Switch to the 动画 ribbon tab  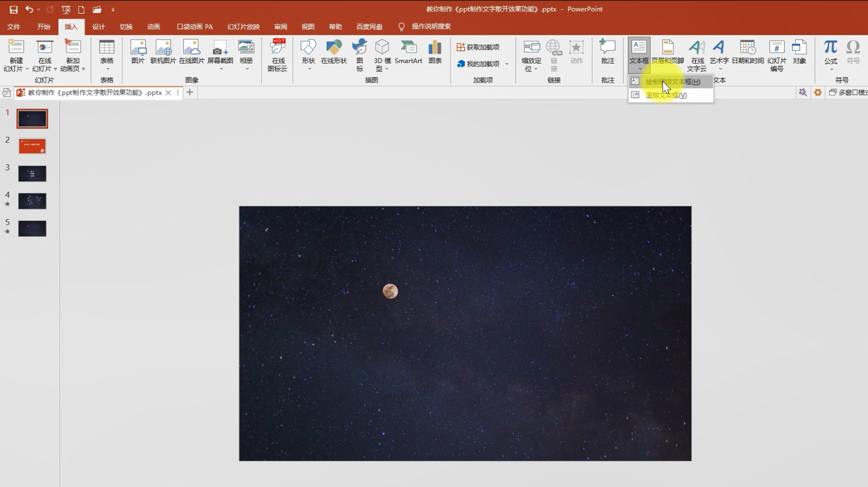click(x=154, y=27)
